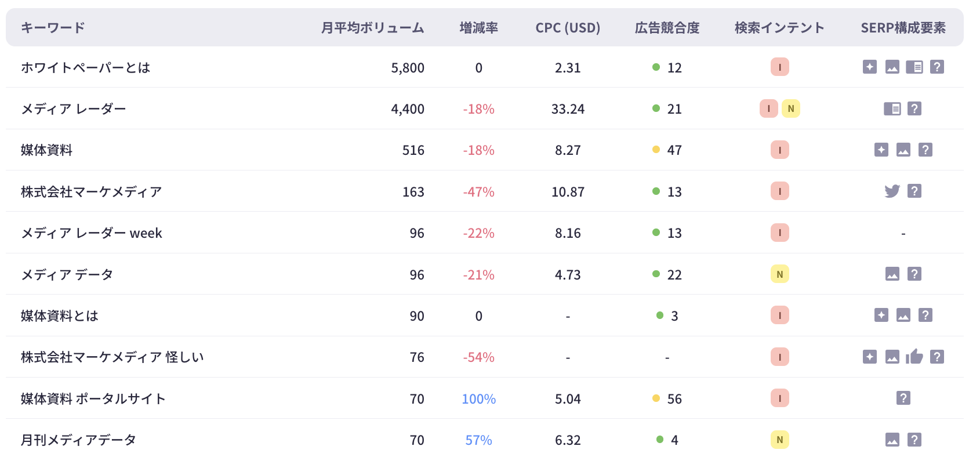Click the image pack icon for 媒体資料 row

pos(903,150)
